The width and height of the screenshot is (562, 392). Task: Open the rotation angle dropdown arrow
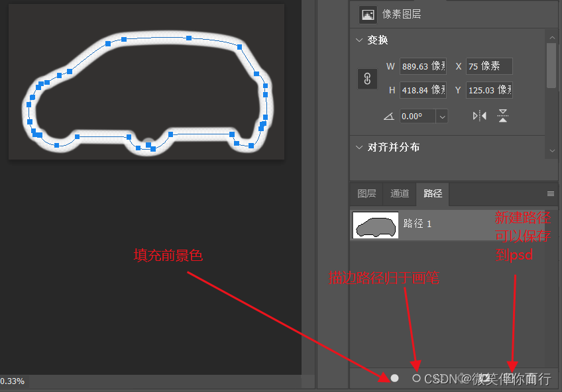442,117
